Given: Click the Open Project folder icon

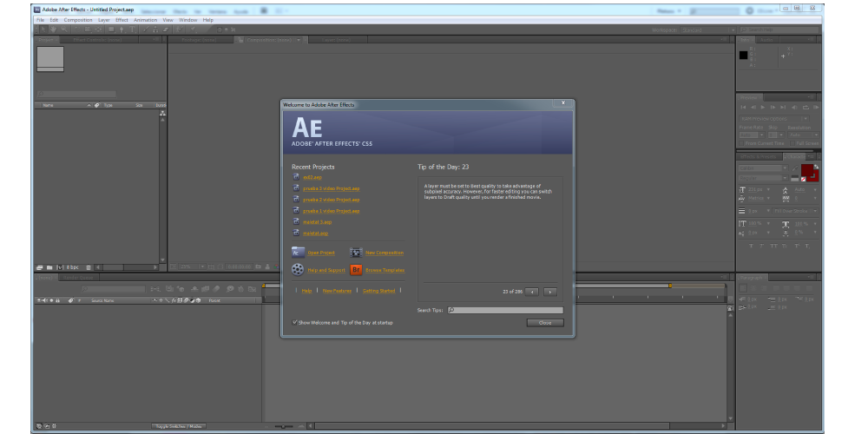Looking at the screenshot, I should coord(298,253).
